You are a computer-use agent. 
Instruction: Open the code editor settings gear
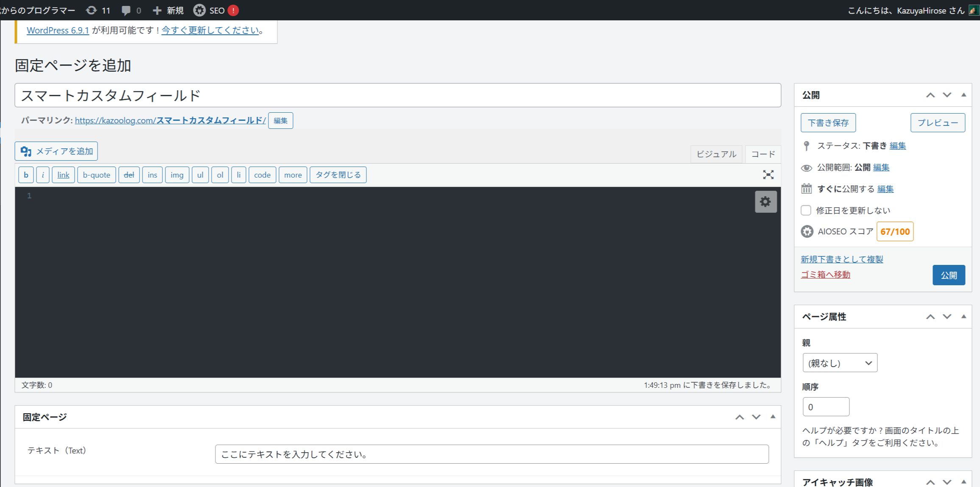pos(765,202)
